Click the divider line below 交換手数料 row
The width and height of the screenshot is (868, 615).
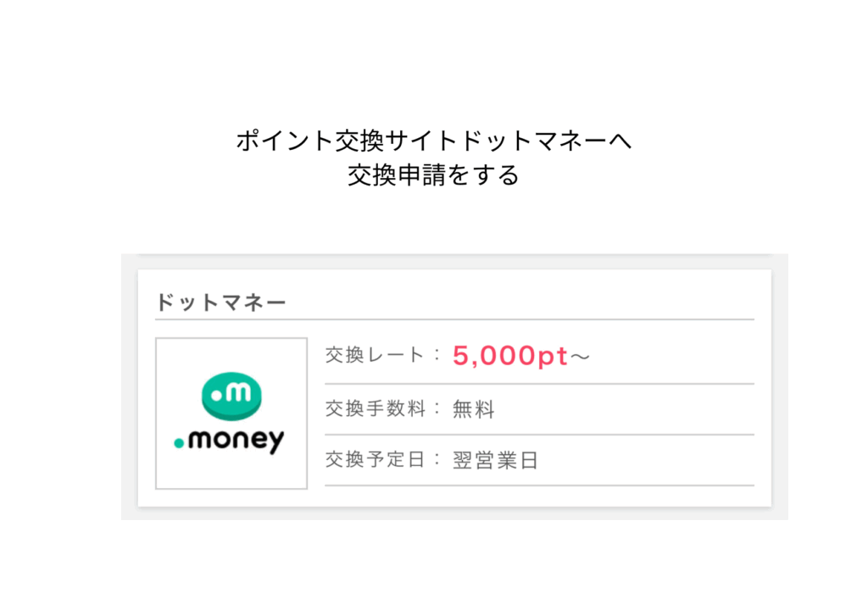[x=539, y=435]
